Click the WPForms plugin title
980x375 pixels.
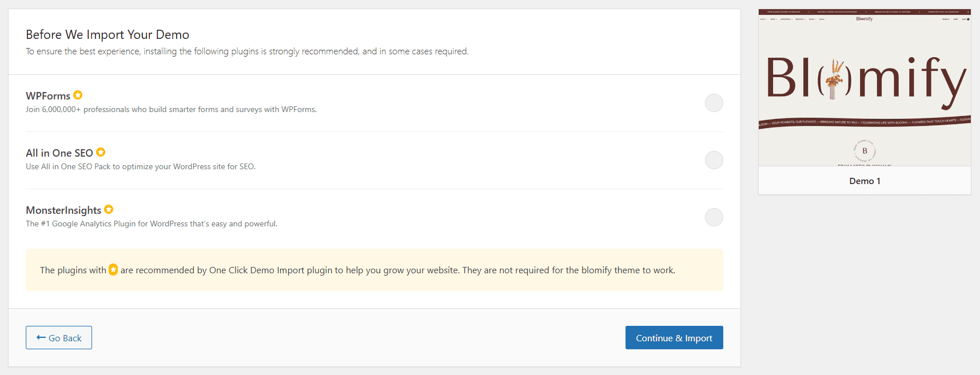click(48, 96)
